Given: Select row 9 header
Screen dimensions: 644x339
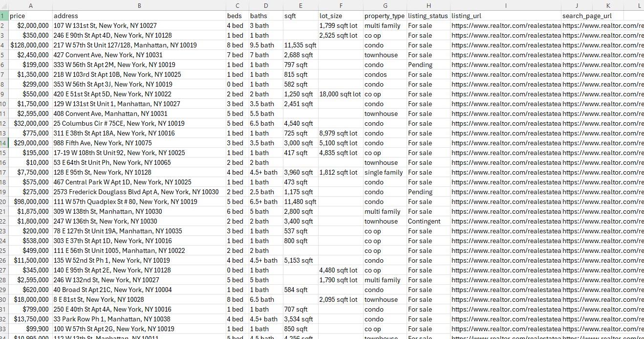Looking at the screenshot, I should click(x=4, y=94).
